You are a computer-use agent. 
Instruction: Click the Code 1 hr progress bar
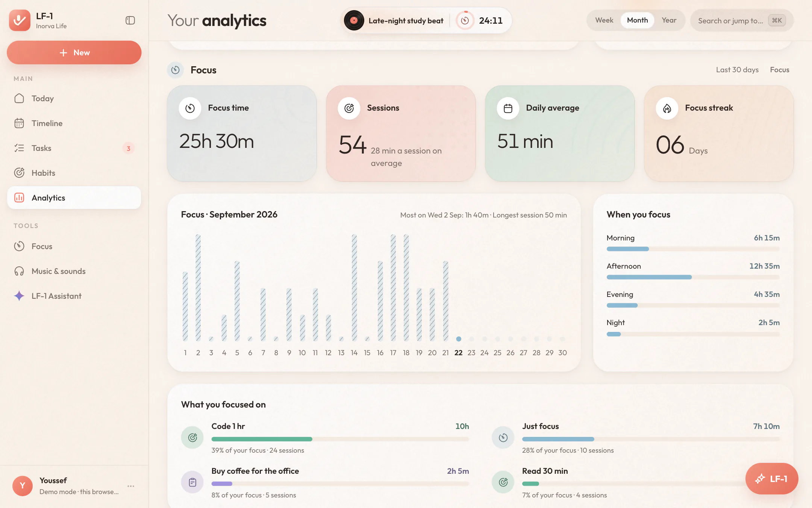click(x=340, y=439)
